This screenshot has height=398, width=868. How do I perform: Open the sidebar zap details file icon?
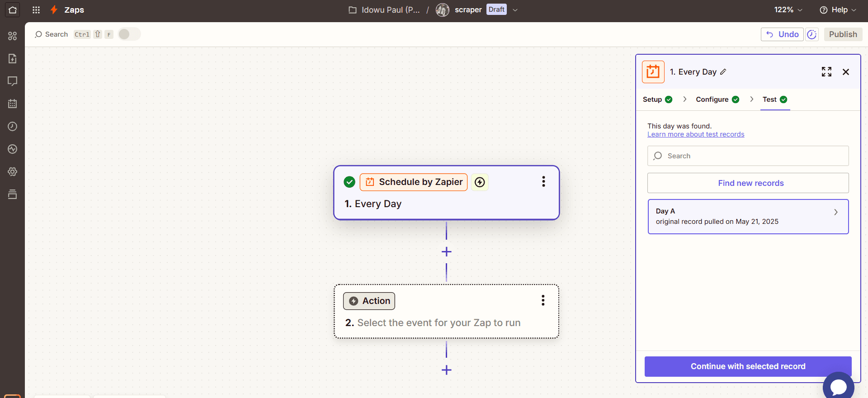12,58
